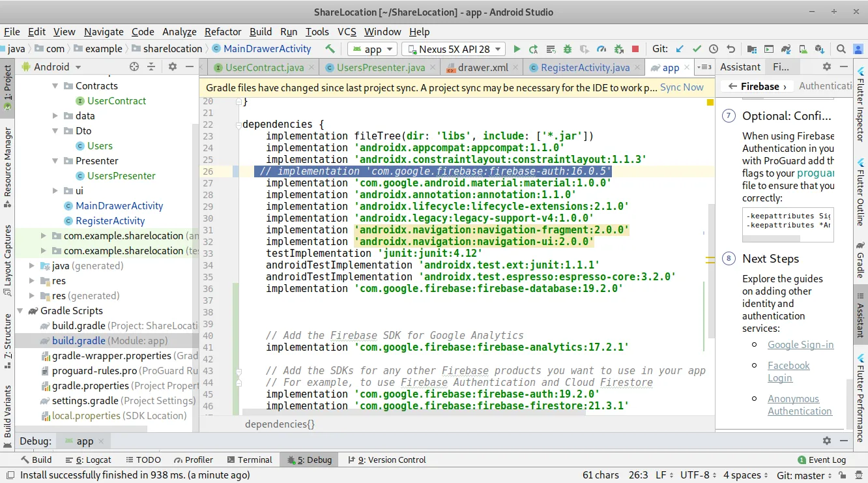Open the Refactor menu

(223, 31)
